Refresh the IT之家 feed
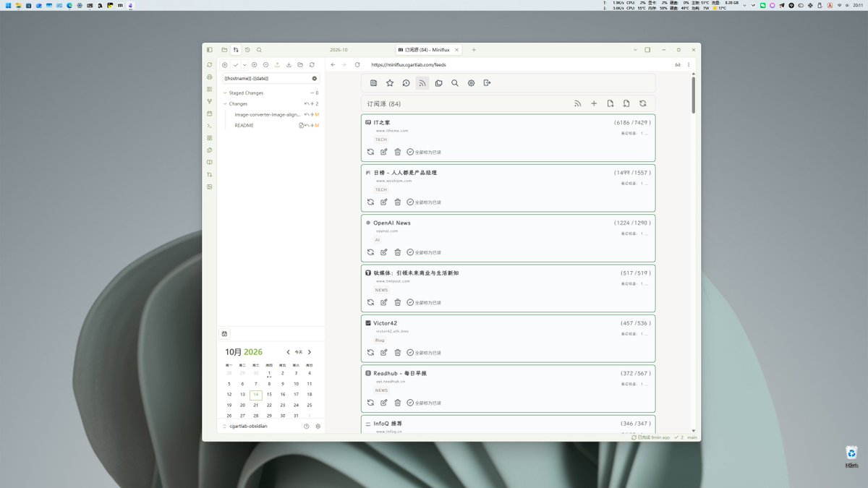This screenshot has height=488, width=868. tap(370, 152)
